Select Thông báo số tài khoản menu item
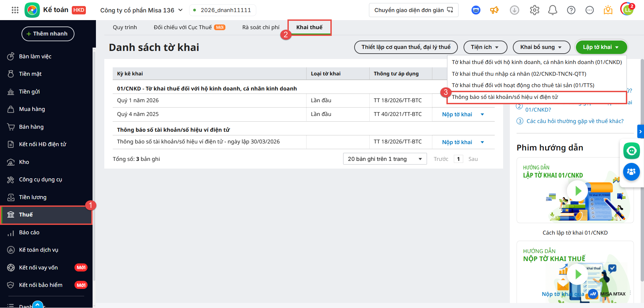The width and height of the screenshot is (644, 308). [505, 97]
